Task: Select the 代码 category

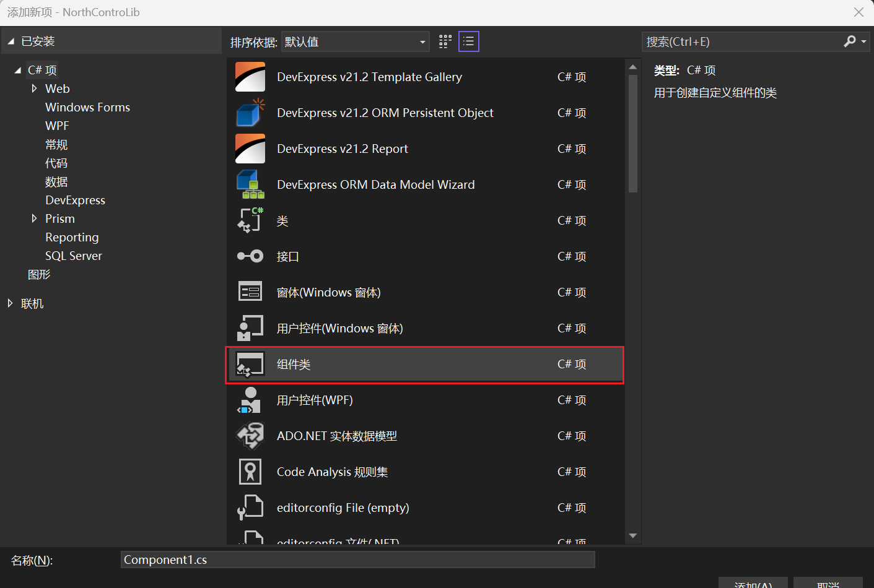Action: coord(56,163)
